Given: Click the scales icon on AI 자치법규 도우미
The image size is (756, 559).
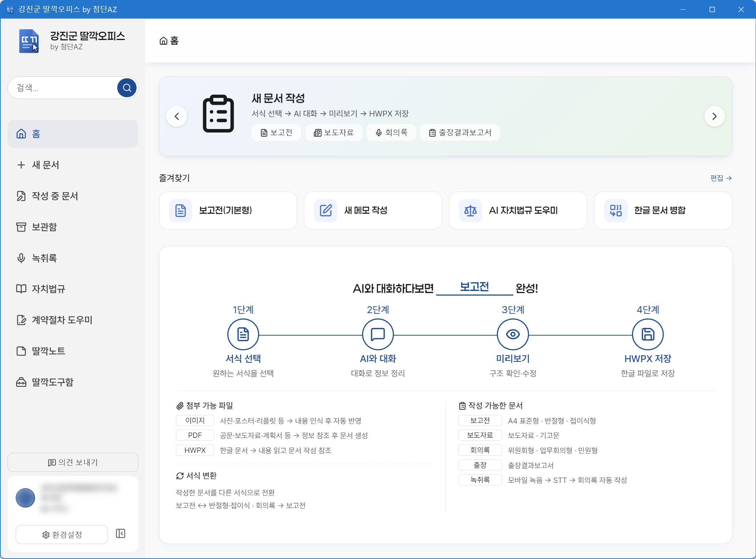Looking at the screenshot, I should [471, 211].
